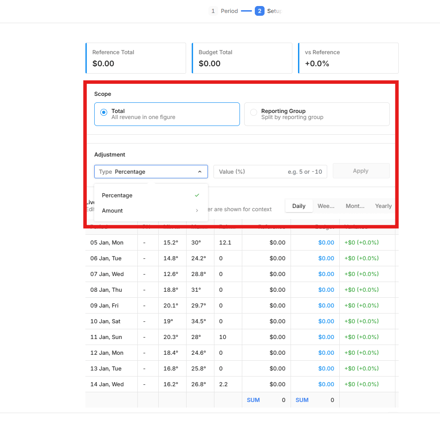Switch to the Weekly view tab
The width and height of the screenshot is (440, 427).
pos(326,206)
